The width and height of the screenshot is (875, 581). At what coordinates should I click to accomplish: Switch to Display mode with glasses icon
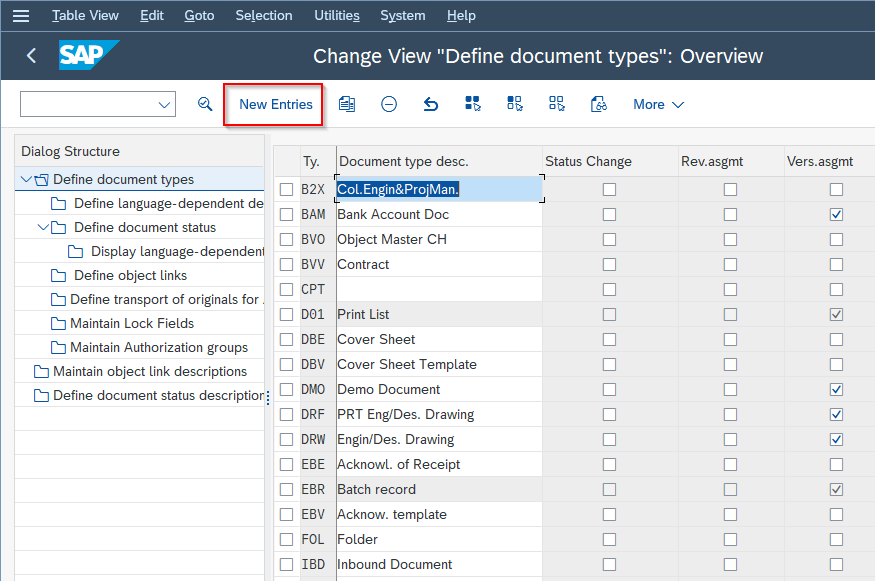(598, 104)
